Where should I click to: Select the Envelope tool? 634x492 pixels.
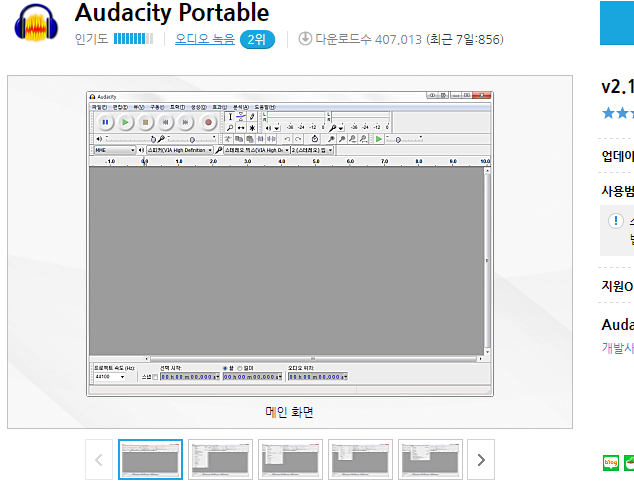click(x=241, y=117)
